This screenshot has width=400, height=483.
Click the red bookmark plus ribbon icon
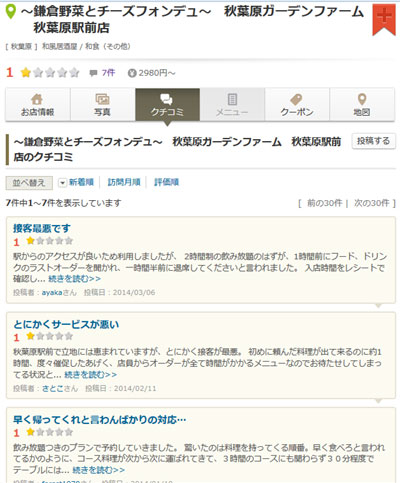(384, 19)
